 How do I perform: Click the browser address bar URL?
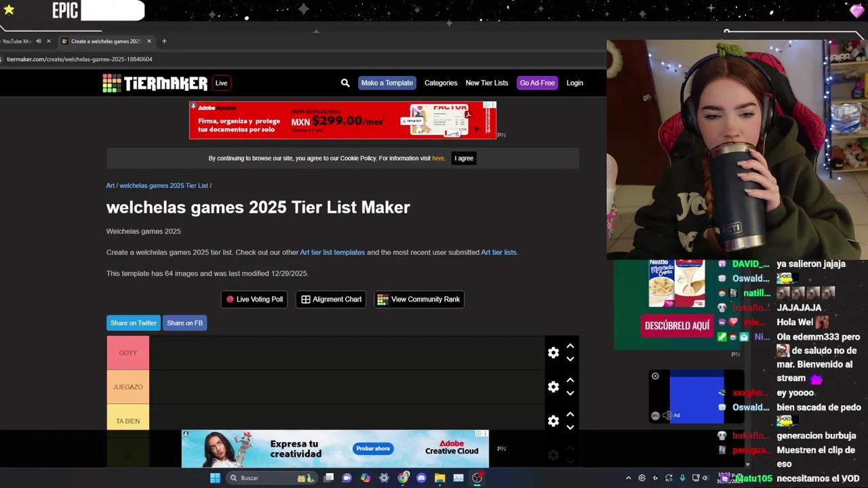pyautogui.click(x=79, y=59)
